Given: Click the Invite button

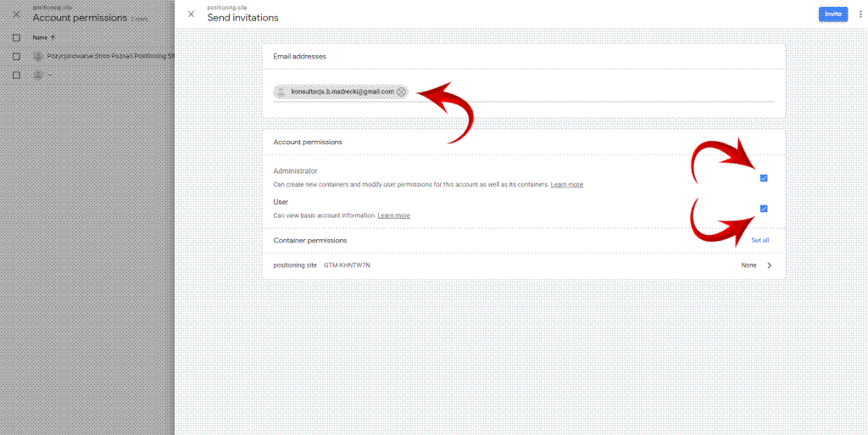Looking at the screenshot, I should 833,14.
